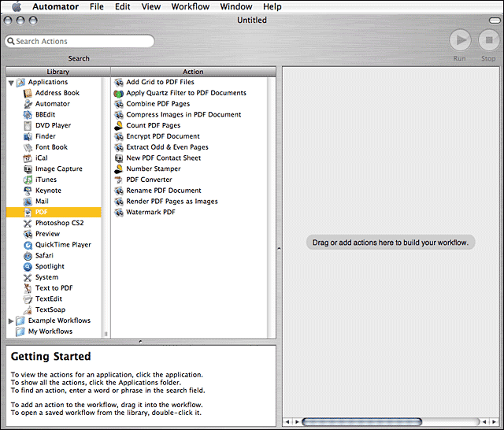The height and width of the screenshot is (430, 504).
Task: Select the QuickTime Player icon
Action: click(x=28, y=245)
